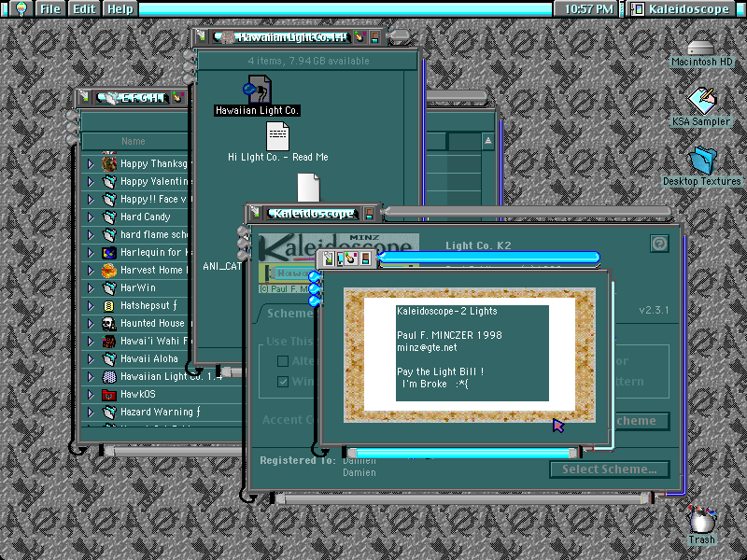Click the Kaleidoscope help question-mark icon
Viewport: 747px width, 560px height.
(659, 244)
